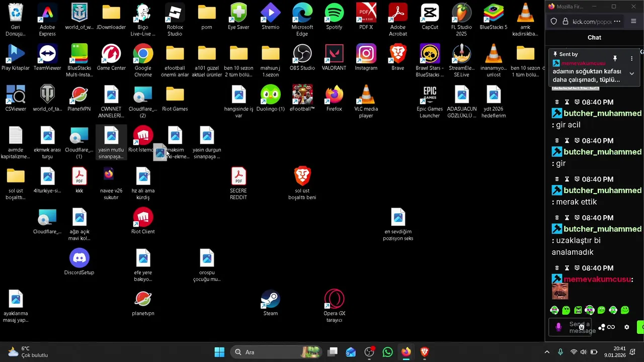Image resolution: width=644 pixels, height=362 pixels.
Task: Expand the pinned message chevron
Action: point(631,73)
